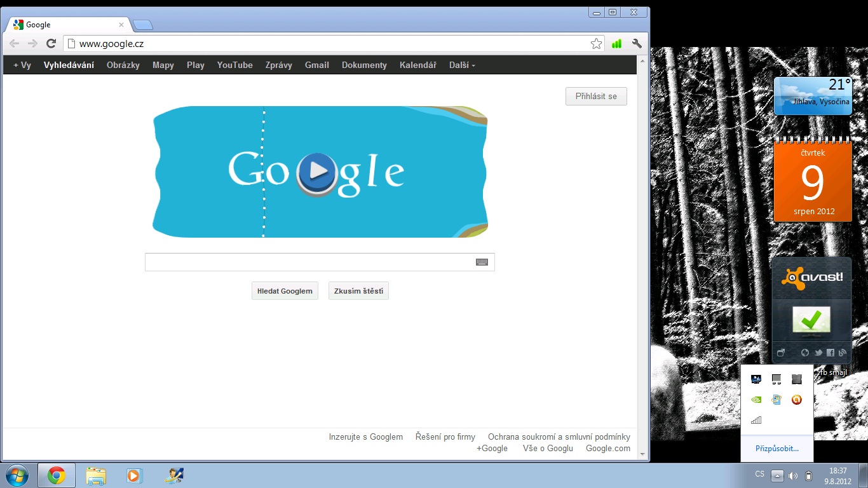The image size is (868, 488).
Task: Click the blue device icon in the tray popup
Action: 776,400
